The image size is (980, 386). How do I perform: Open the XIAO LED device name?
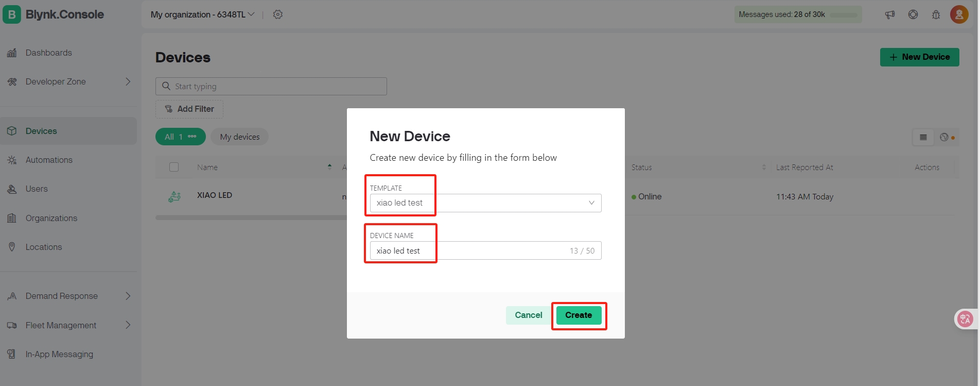coord(215,195)
